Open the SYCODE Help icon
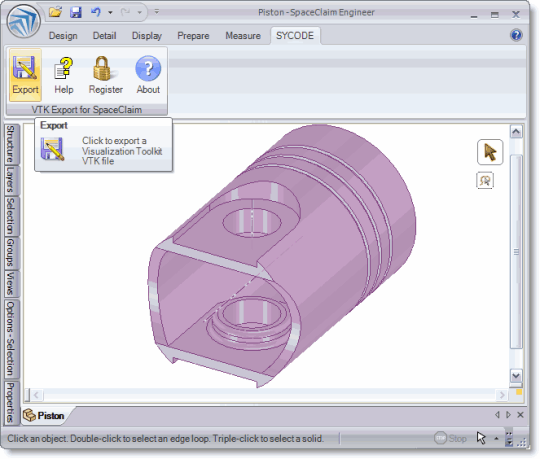The image size is (540, 459). coord(64,75)
